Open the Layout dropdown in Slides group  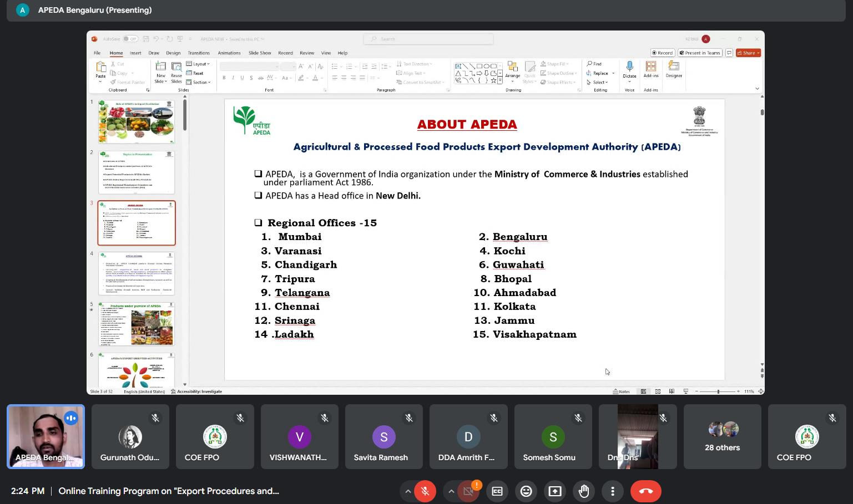point(198,64)
